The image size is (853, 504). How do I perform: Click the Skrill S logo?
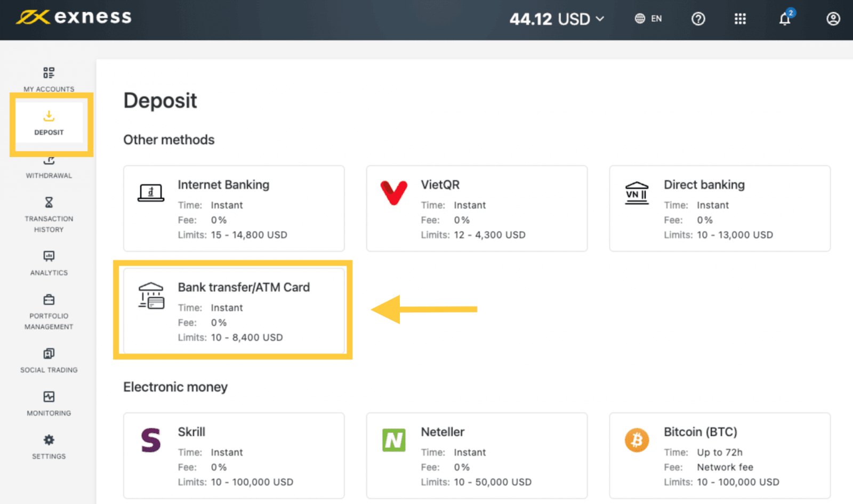click(x=151, y=440)
